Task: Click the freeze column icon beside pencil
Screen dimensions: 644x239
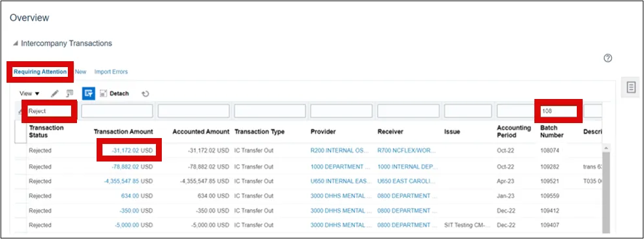Action: [x=70, y=94]
